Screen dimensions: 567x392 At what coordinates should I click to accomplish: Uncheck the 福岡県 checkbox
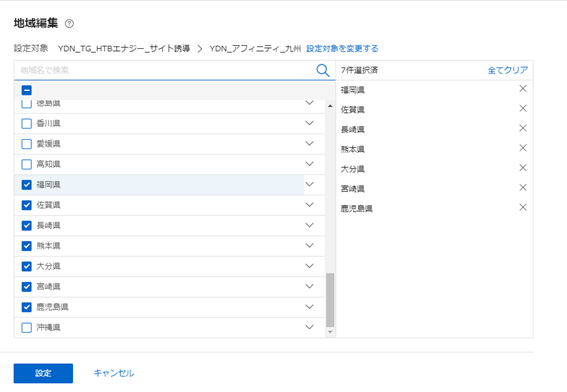click(27, 185)
